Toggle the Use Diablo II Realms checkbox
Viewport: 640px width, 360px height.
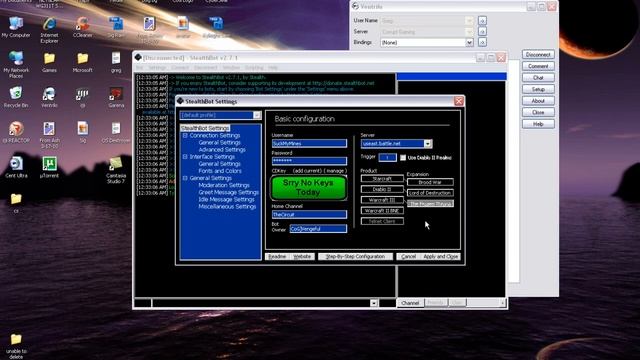click(x=403, y=158)
